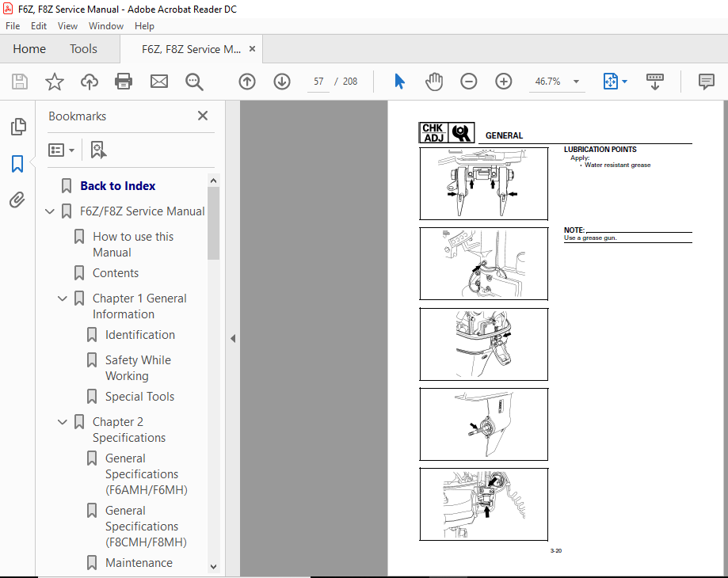The image size is (728, 578).
Task: Switch to the Tools tab
Action: pyautogui.click(x=83, y=49)
